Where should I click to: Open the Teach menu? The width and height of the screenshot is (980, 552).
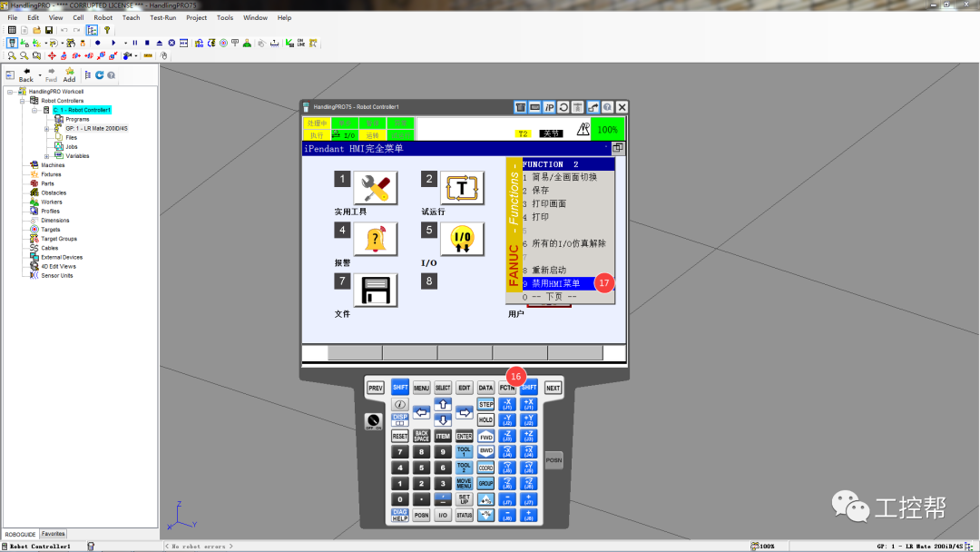click(x=132, y=17)
